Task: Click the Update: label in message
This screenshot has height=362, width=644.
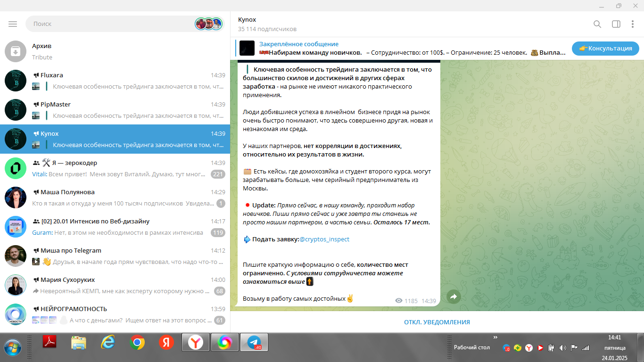Action: (x=264, y=206)
